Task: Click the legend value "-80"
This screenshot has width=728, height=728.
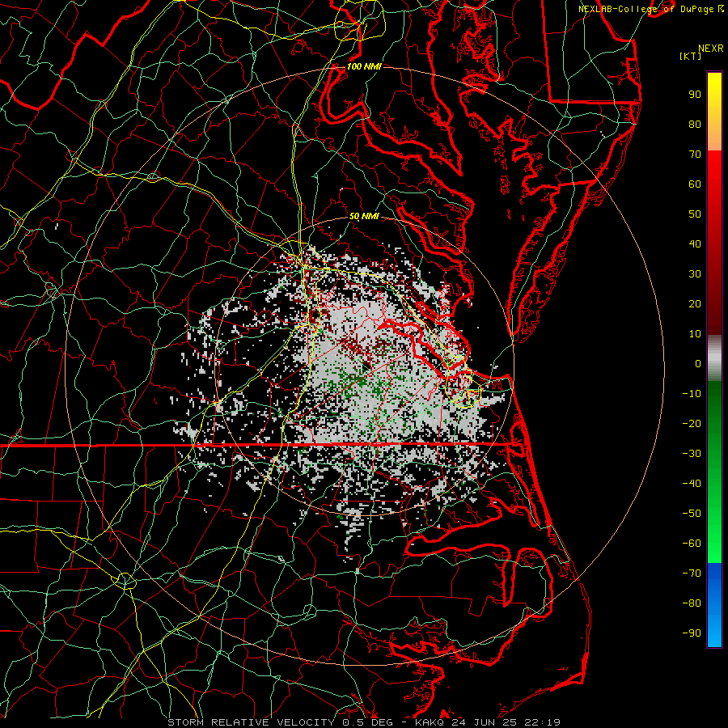Action: 692,603
